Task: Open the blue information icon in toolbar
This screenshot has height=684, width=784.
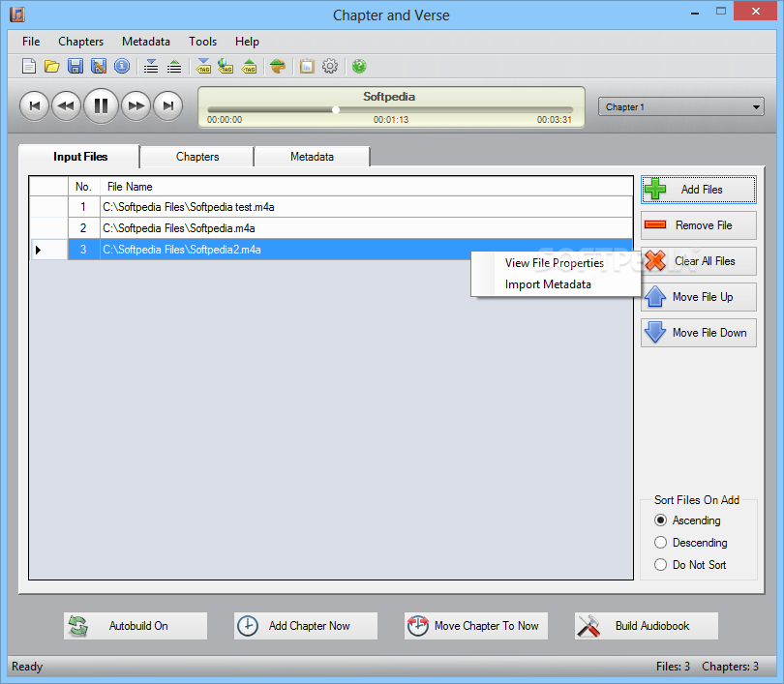Action: (122, 66)
